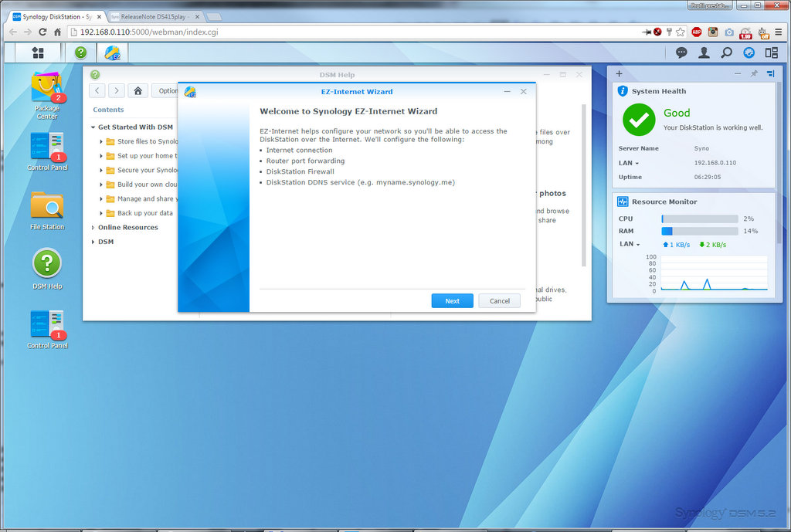Collapse Get Started With DSM section
Image resolution: width=791 pixels, height=532 pixels.
pos(93,127)
